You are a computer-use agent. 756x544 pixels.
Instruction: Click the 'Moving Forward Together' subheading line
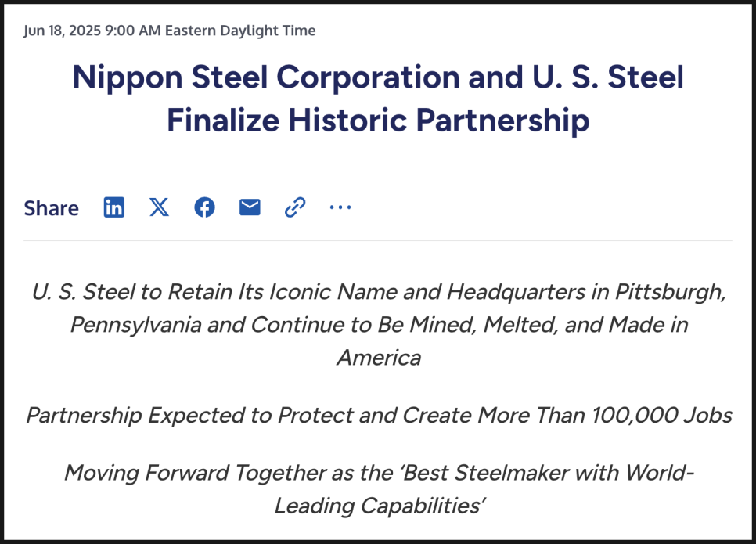(379, 473)
